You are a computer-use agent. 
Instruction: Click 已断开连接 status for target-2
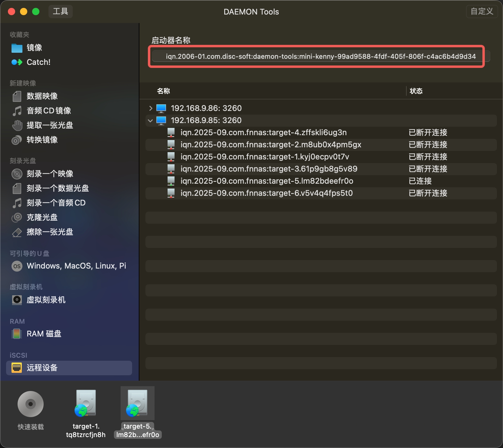tap(428, 145)
